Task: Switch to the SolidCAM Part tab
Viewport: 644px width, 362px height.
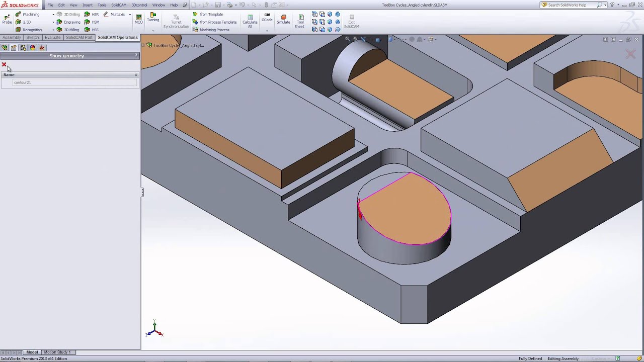Action: point(79,38)
